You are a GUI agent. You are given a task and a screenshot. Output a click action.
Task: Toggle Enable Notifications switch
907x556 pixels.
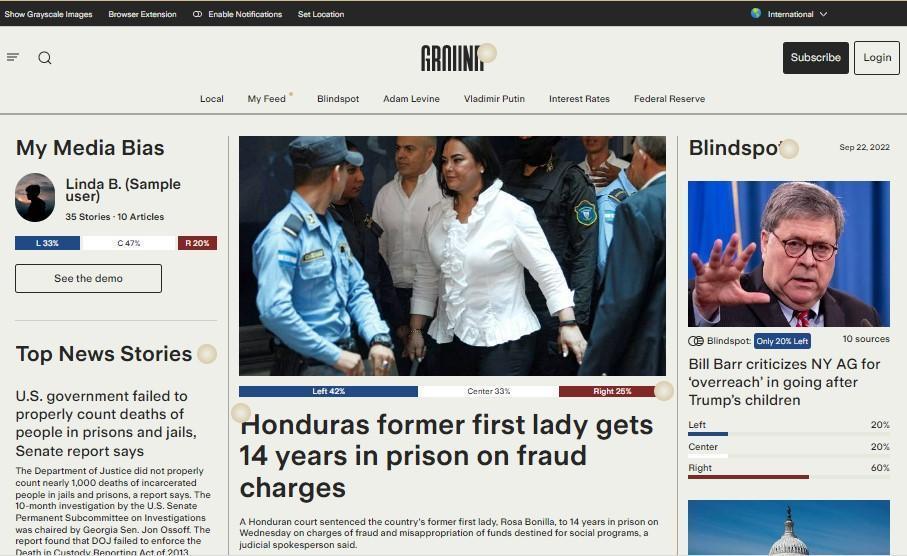pos(197,14)
